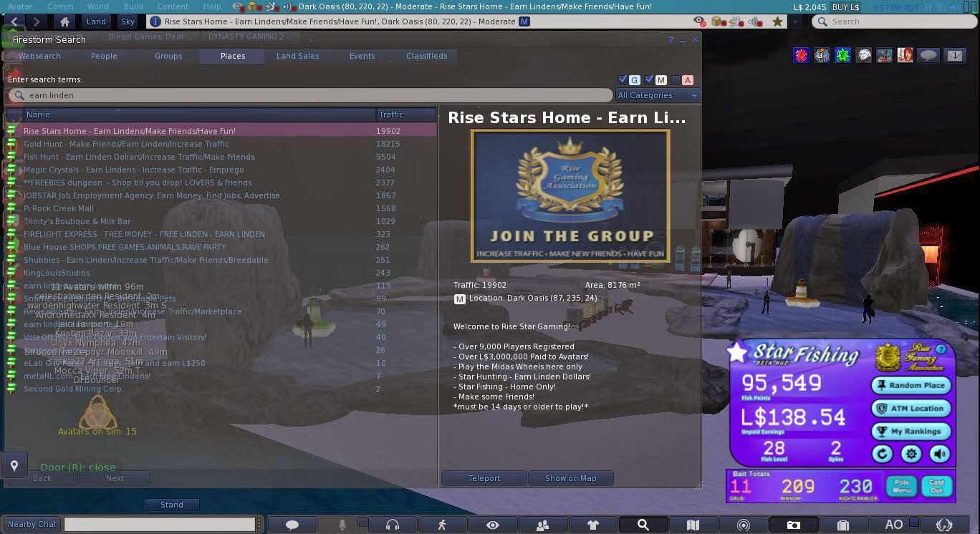Image resolution: width=980 pixels, height=534 pixels.
Task: Click the walk/run mode button
Action: [442, 525]
